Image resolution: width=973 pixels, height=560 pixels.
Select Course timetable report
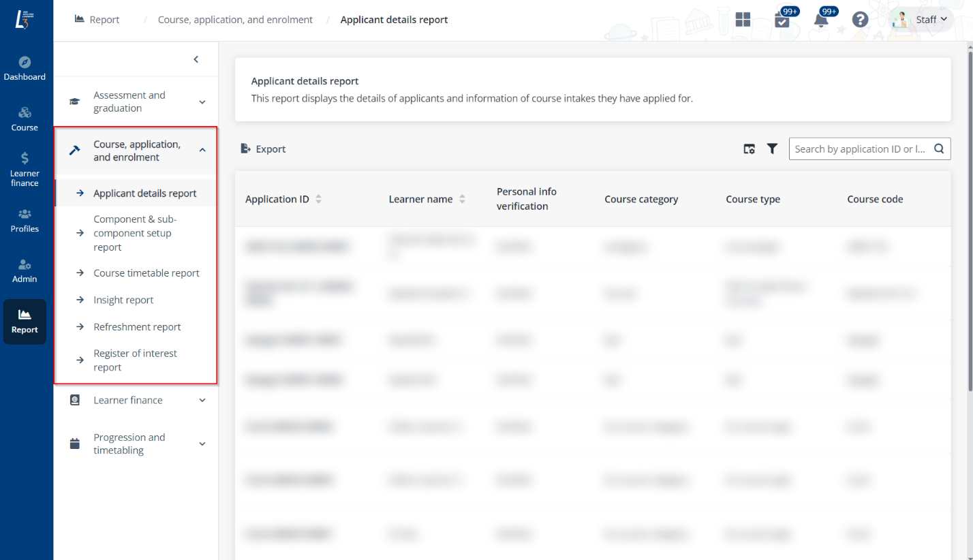click(146, 273)
